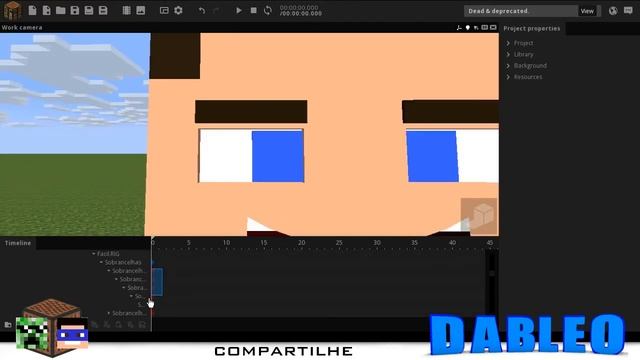This screenshot has height=360, width=640.
Task: Select the Face RIG label in the timeline
Action: [x=108, y=254]
